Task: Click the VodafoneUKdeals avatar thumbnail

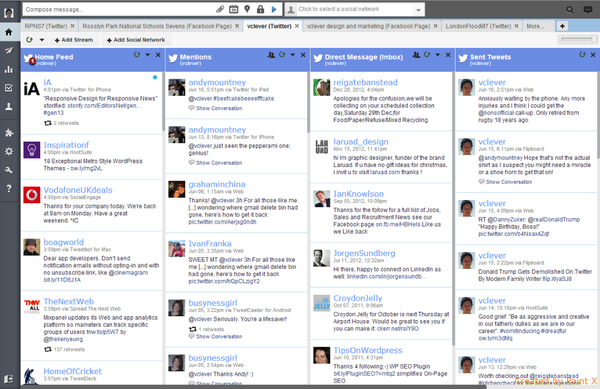Action: [x=32, y=195]
